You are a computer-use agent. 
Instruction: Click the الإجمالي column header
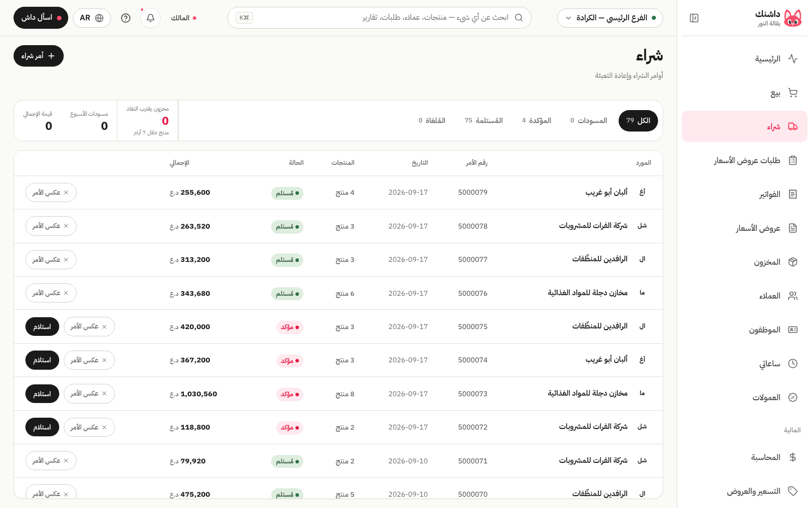coord(180,163)
